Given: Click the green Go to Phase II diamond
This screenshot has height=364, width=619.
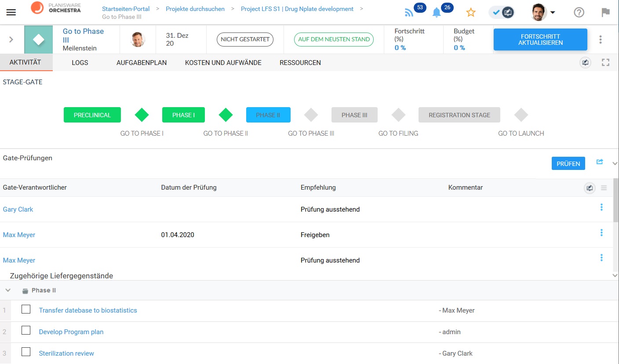Looking at the screenshot, I should point(226,115).
